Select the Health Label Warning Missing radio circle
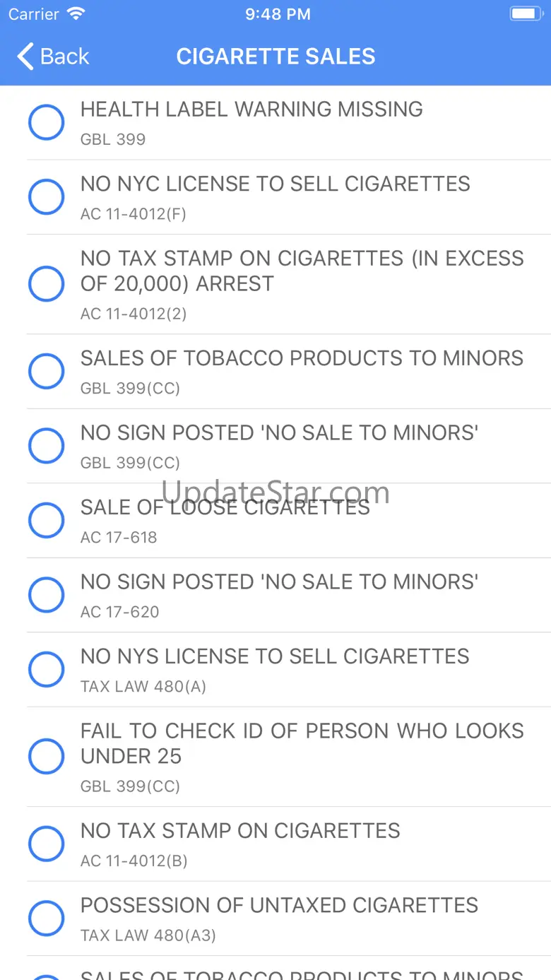551x980 pixels. [x=47, y=123]
